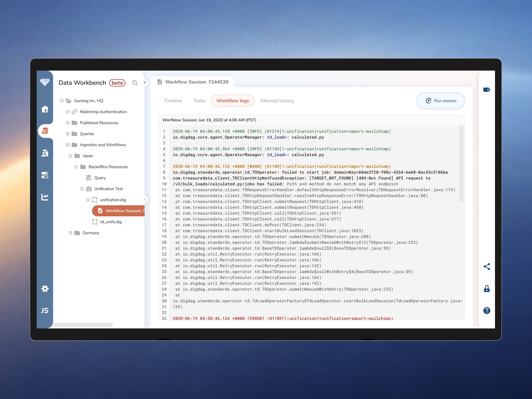The height and width of the screenshot is (399, 532).
Task: Click the analytics chart sidebar icon
Action: [45, 197]
